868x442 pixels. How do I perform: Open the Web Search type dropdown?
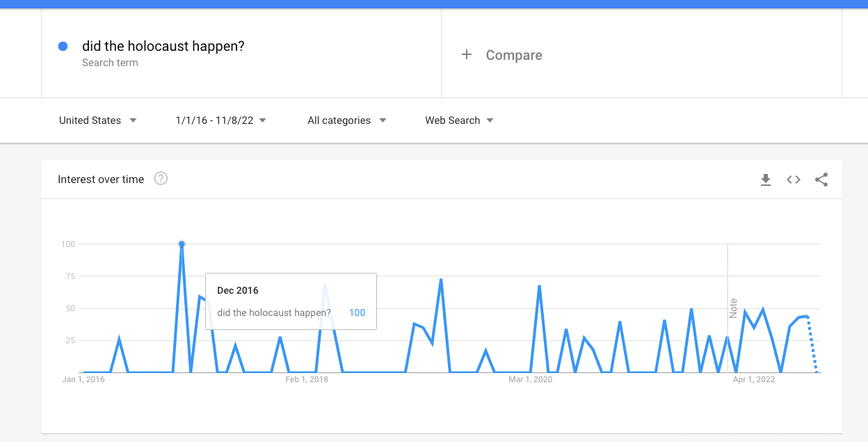(x=460, y=120)
